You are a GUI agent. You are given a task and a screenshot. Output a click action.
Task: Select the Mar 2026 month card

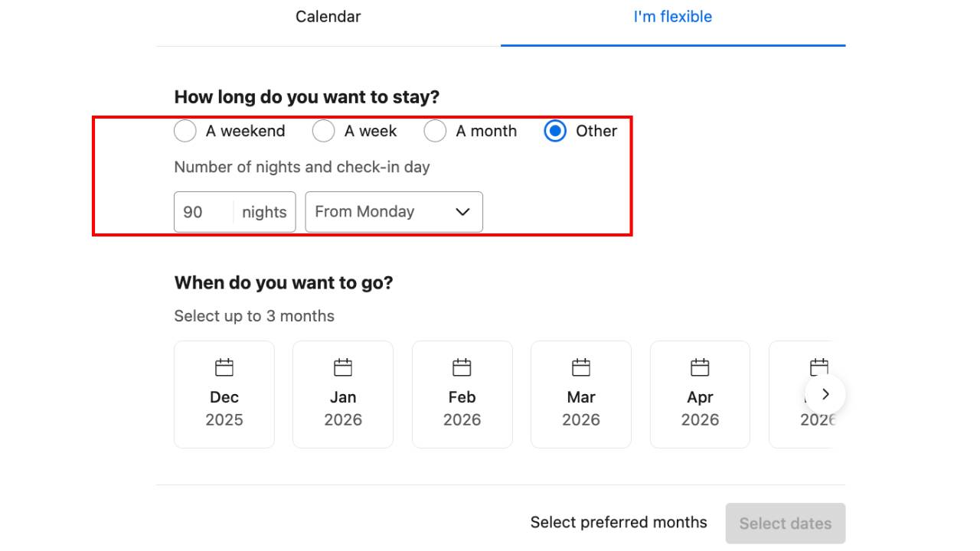(580, 394)
